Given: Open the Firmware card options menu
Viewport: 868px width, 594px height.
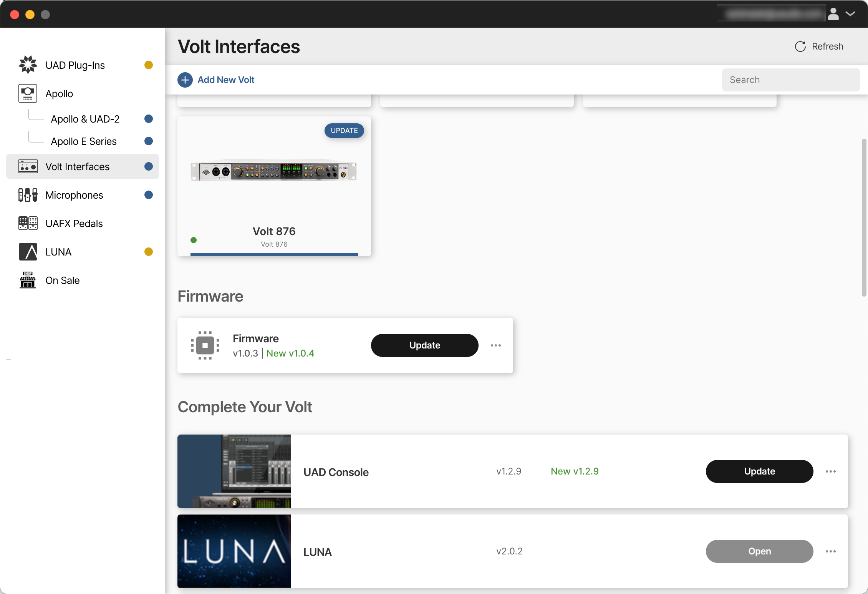Looking at the screenshot, I should 496,345.
